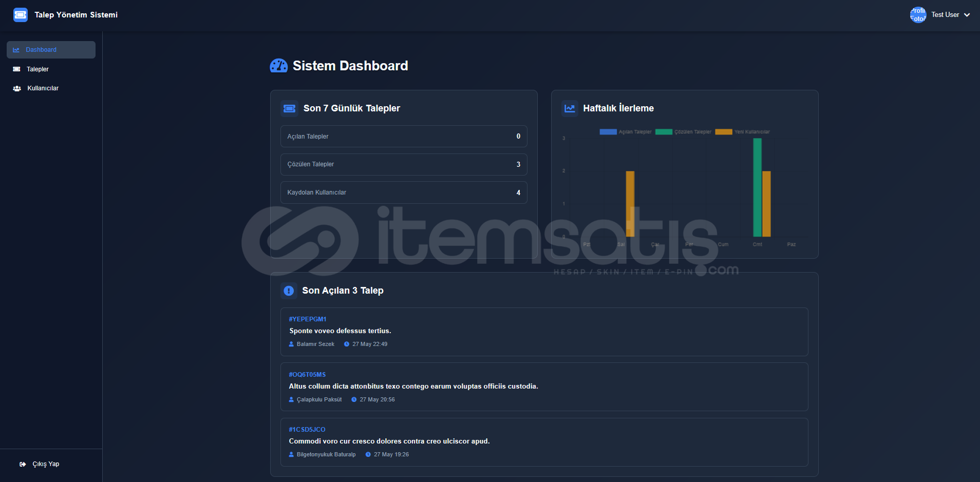This screenshot has width=980, height=482.
Task: Click the profile photo avatar
Action: [918, 15]
